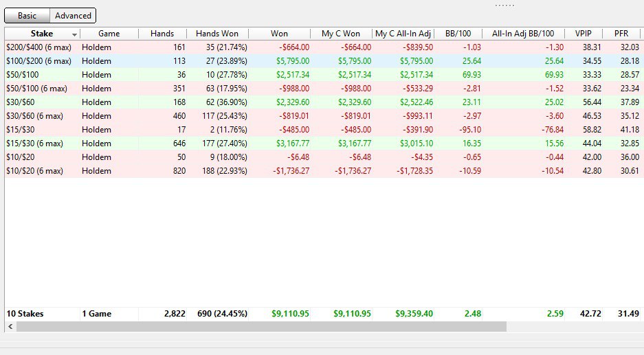Click the dotted grip handle at top
This screenshot has height=355, width=644.
tap(504, 5)
